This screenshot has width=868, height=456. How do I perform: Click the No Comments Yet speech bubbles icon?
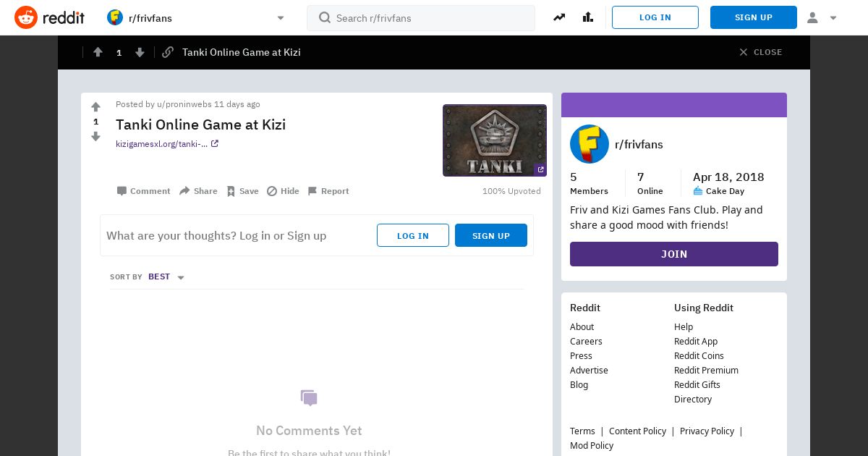[x=309, y=398]
